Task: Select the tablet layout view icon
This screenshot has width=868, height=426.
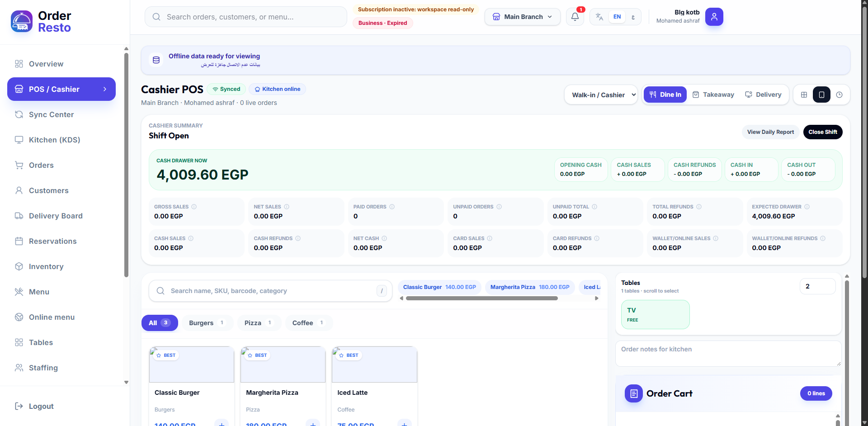Action: 821,95
